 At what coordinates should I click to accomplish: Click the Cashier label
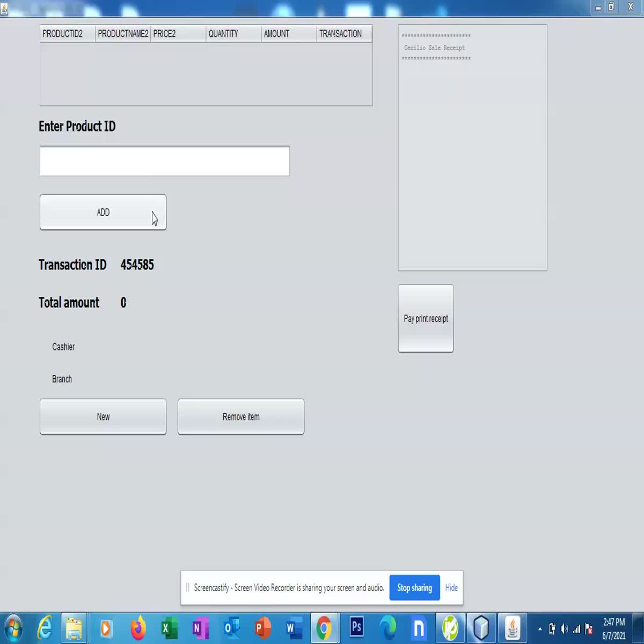coord(63,347)
